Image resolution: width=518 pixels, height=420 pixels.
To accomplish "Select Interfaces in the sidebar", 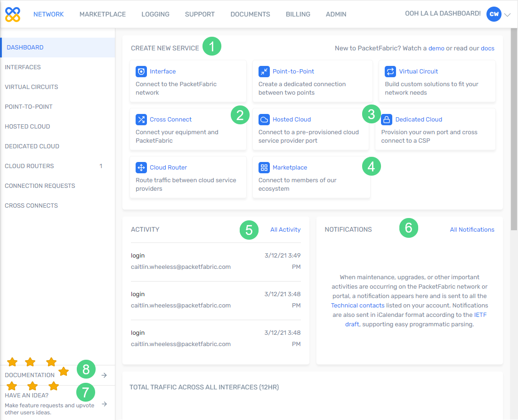I will tap(57, 67).
